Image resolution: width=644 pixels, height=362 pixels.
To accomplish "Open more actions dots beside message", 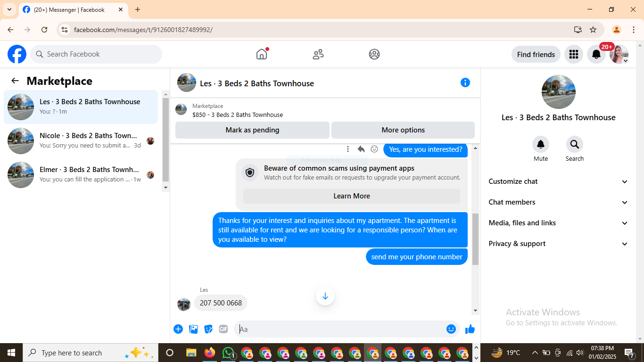I will (348, 149).
